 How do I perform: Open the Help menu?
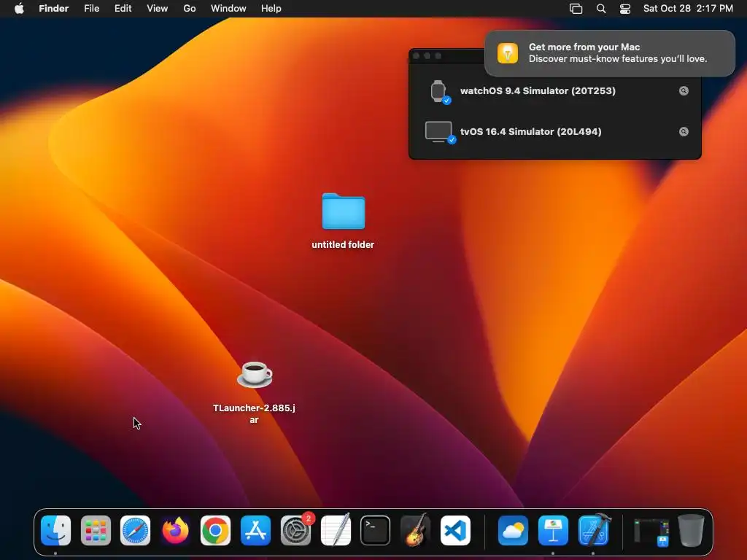pos(271,9)
